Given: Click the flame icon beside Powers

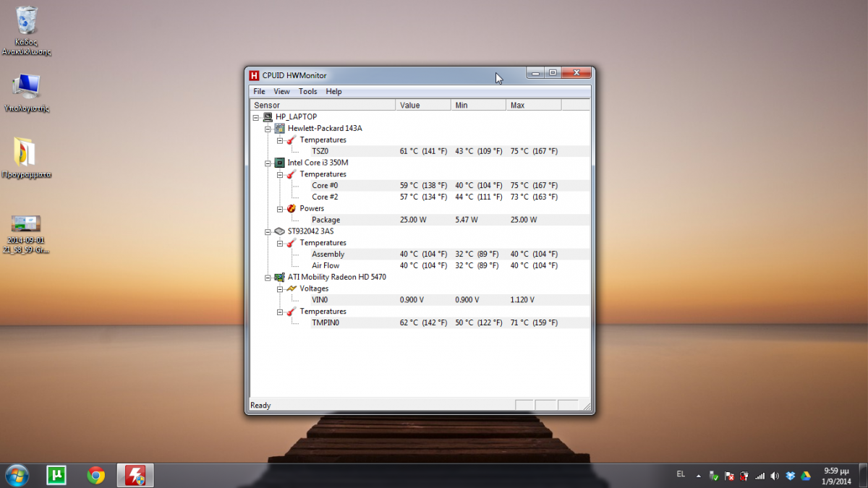Looking at the screenshot, I should point(292,208).
